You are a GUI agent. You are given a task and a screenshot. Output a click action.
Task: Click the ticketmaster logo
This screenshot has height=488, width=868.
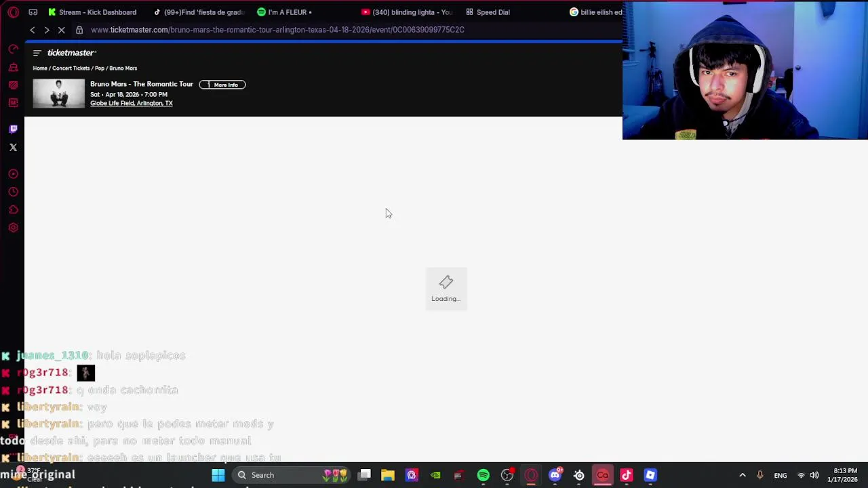[x=72, y=53]
